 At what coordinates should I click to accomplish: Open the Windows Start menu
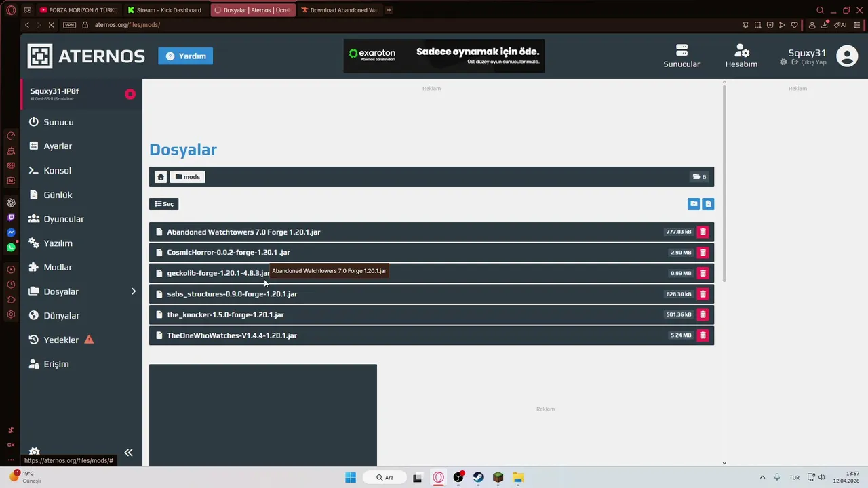click(351, 477)
